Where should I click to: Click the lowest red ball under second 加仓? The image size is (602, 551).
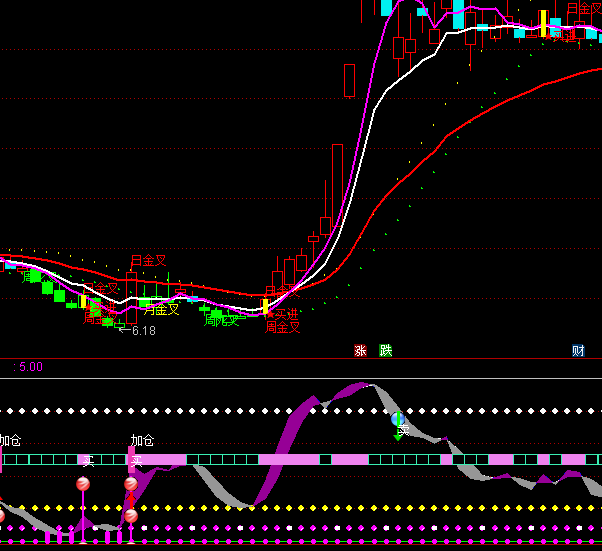(131, 516)
